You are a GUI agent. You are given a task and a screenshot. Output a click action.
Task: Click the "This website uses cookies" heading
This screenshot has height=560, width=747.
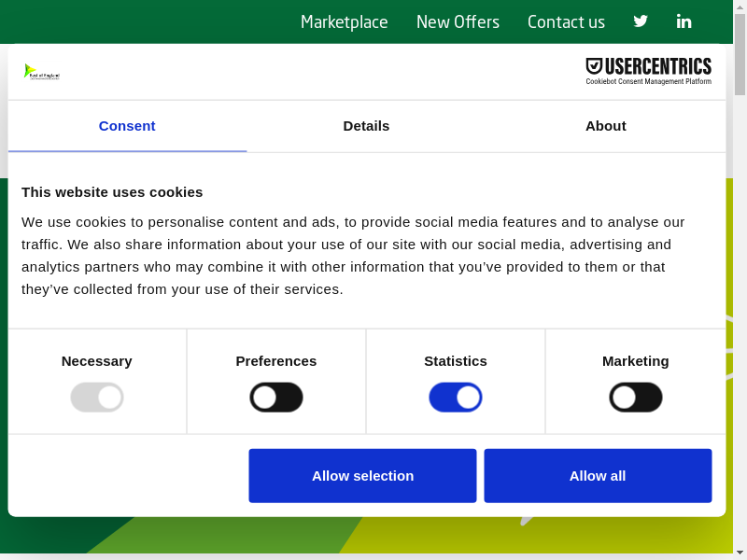pos(112,192)
